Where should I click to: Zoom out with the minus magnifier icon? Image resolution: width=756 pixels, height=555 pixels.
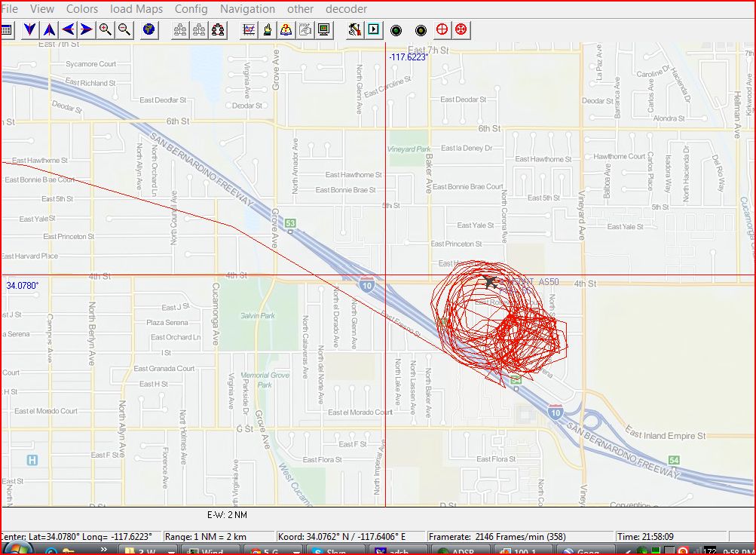pyautogui.click(x=124, y=29)
